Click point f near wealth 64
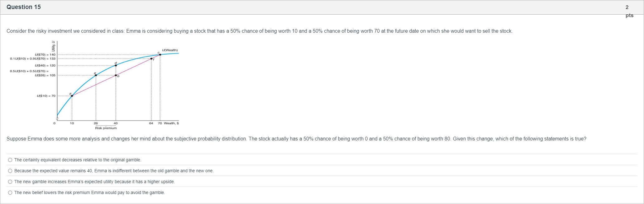644x204 pixels. [x=151, y=59]
